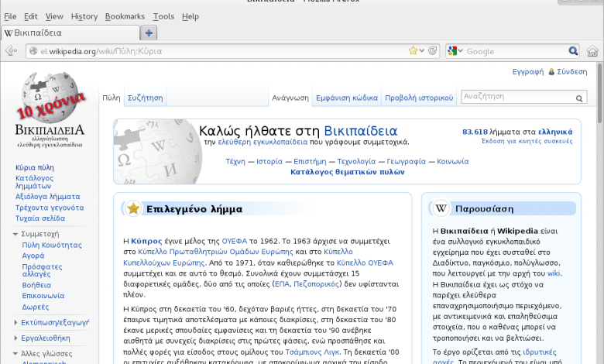Screen dimensions: 604x364
Task: Open Κατάλογος λημμάτων sidebar link
Action: tap(34, 182)
